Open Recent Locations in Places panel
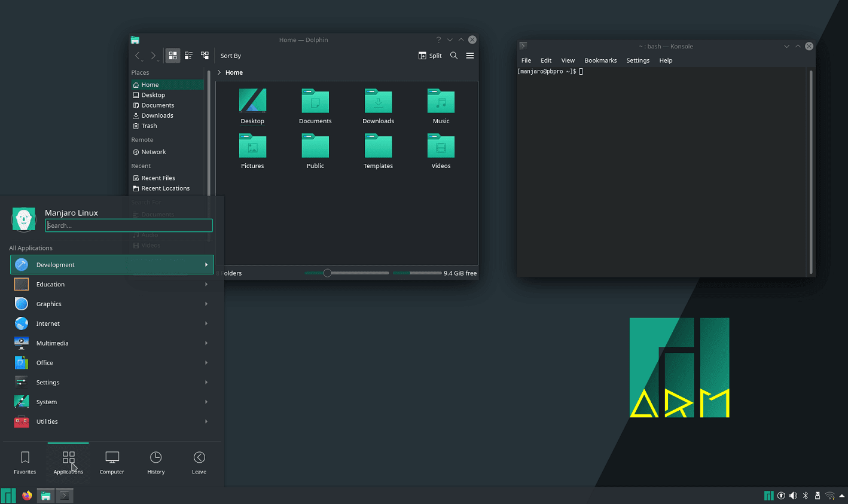Screen dimensions: 848x504 pyautogui.click(x=167, y=188)
